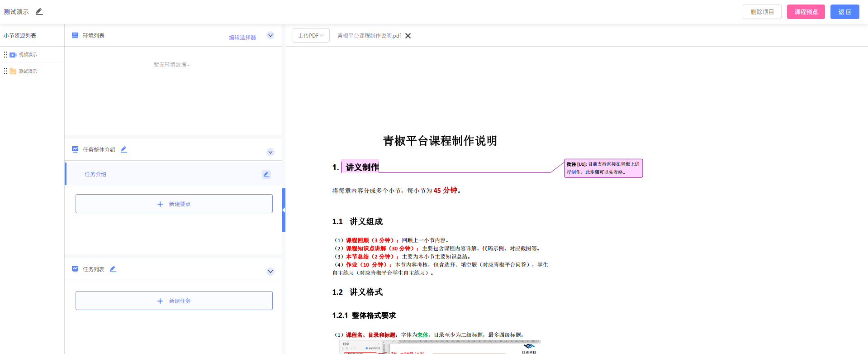Remove 青椒平台课程制作说明.pdf with X icon
This screenshot has height=354, width=868.
click(x=408, y=36)
